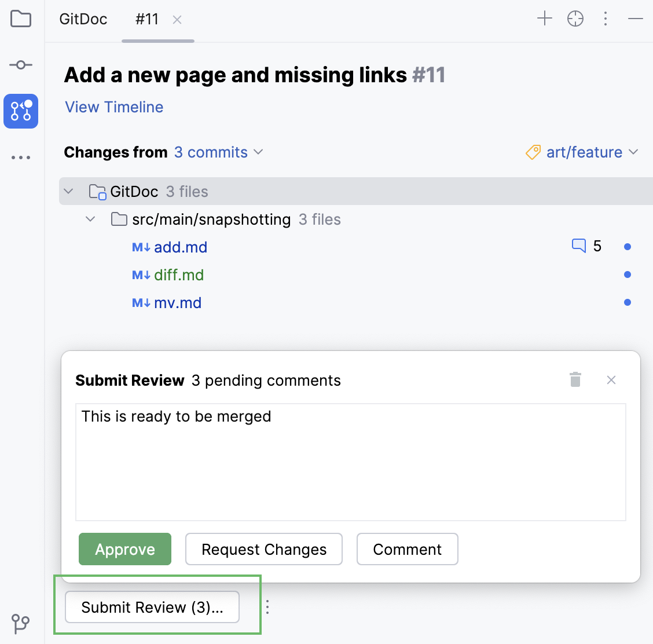Select the Pull Requests sidebar icon
Screen dimensions: 653x644
(21, 111)
